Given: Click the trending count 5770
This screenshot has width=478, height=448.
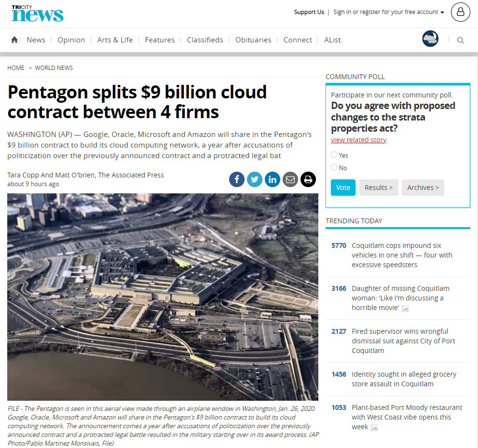Looking at the screenshot, I should (339, 245).
